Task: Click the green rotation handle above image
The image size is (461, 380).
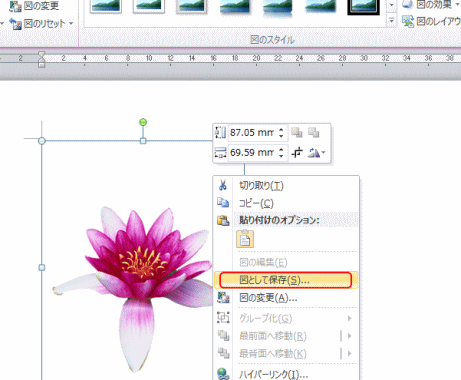Action: coord(143,122)
